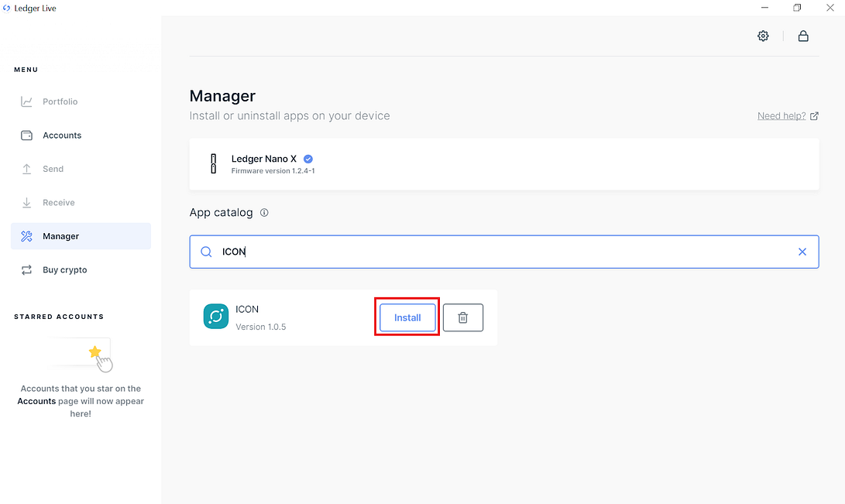Click the Ledger Nano X device name
The width and height of the screenshot is (845, 504).
(263, 159)
